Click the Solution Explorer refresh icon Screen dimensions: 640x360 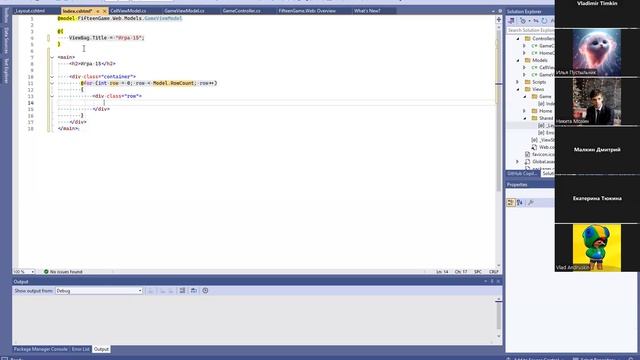pyautogui.click(x=544, y=20)
